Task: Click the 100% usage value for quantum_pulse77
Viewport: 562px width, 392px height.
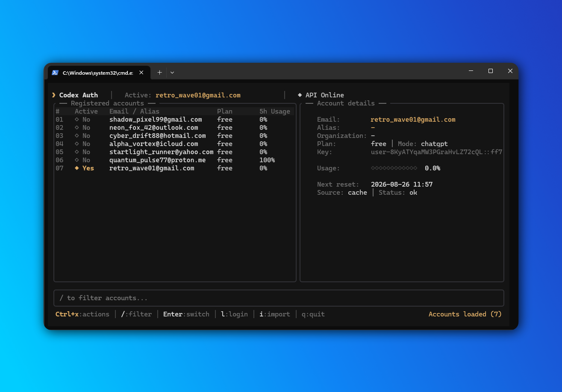Action: pos(267,160)
